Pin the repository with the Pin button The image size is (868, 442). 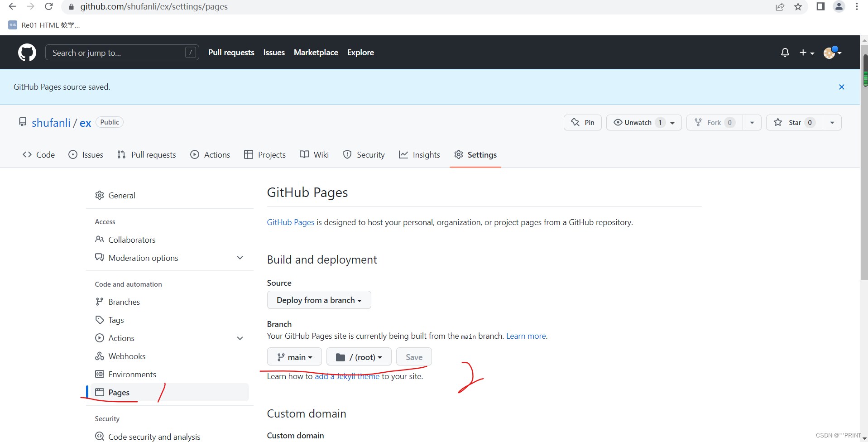pyautogui.click(x=583, y=123)
